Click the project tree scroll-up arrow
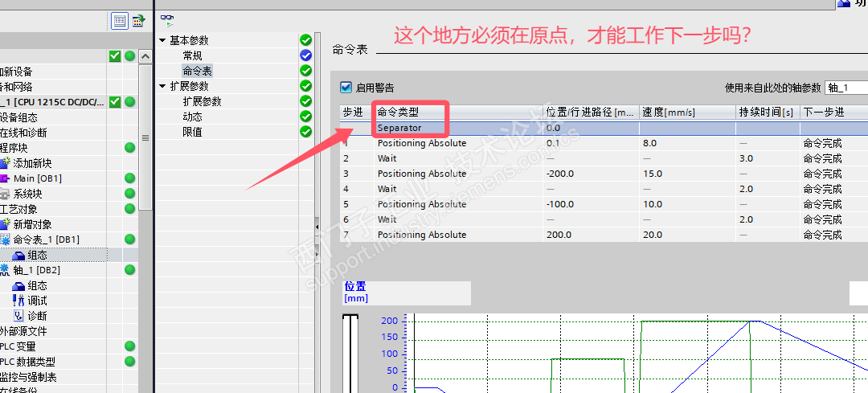This screenshot has height=393, width=868. tap(145, 56)
